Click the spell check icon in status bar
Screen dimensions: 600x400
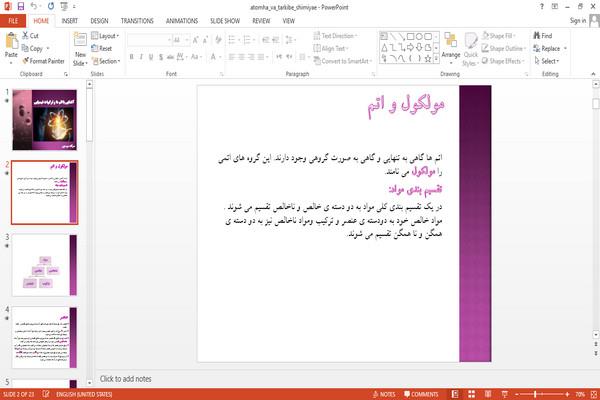[x=46, y=394]
